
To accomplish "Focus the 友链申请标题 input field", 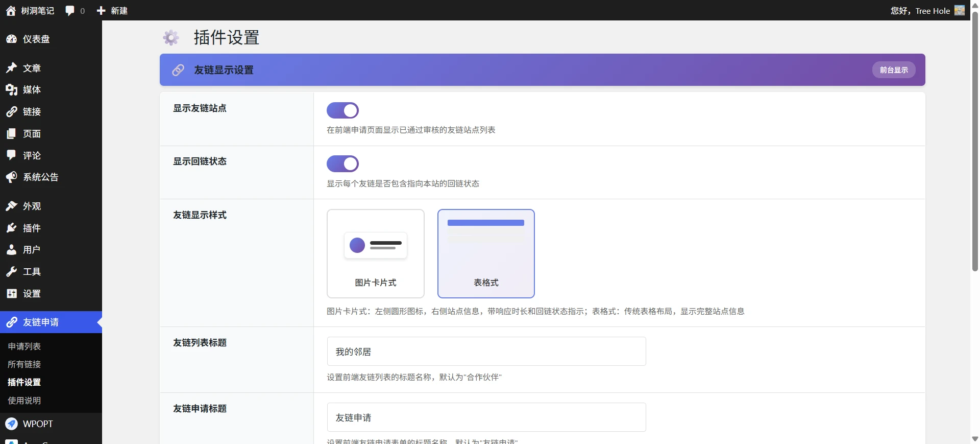I will coord(486,417).
